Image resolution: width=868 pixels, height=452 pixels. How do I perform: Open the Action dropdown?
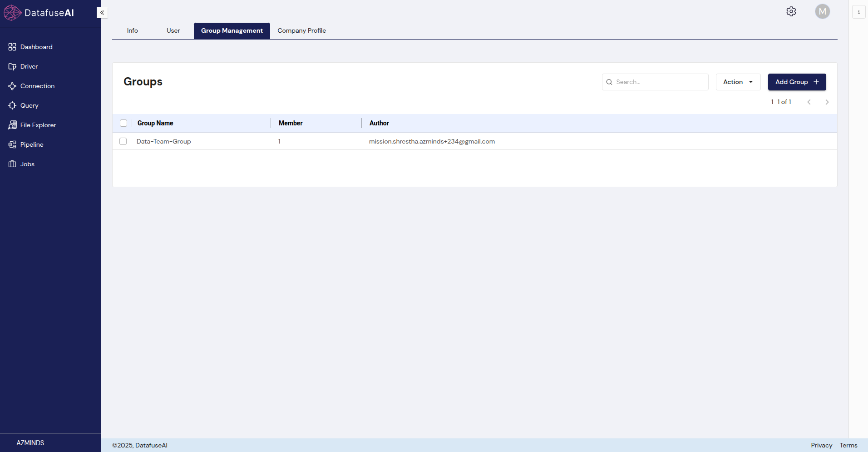pos(737,82)
